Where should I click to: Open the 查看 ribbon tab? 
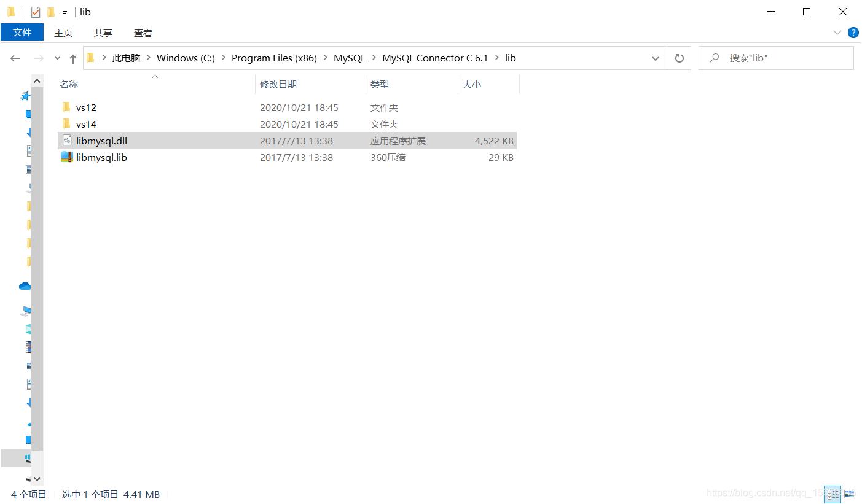coord(143,33)
